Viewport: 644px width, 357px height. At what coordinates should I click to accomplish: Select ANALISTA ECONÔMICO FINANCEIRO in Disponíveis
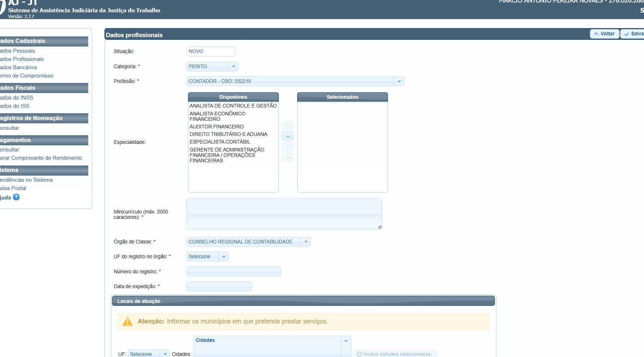pyautogui.click(x=233, y=116)
